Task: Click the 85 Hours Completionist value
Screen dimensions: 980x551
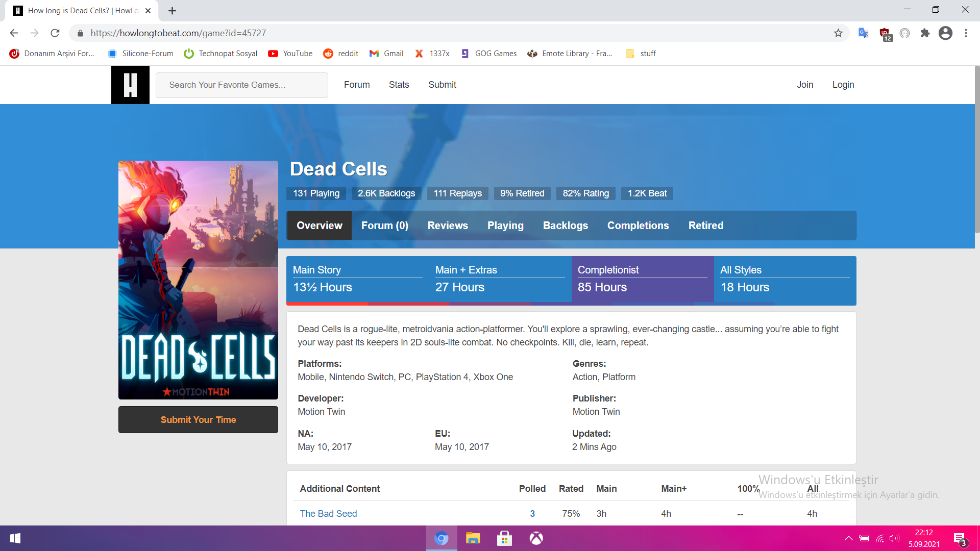Action: pos(602,287)
